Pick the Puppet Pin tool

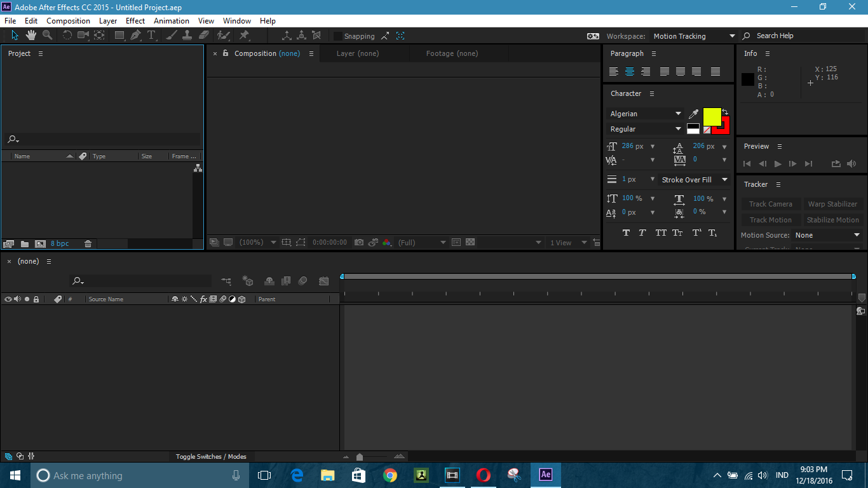(243, 36)
